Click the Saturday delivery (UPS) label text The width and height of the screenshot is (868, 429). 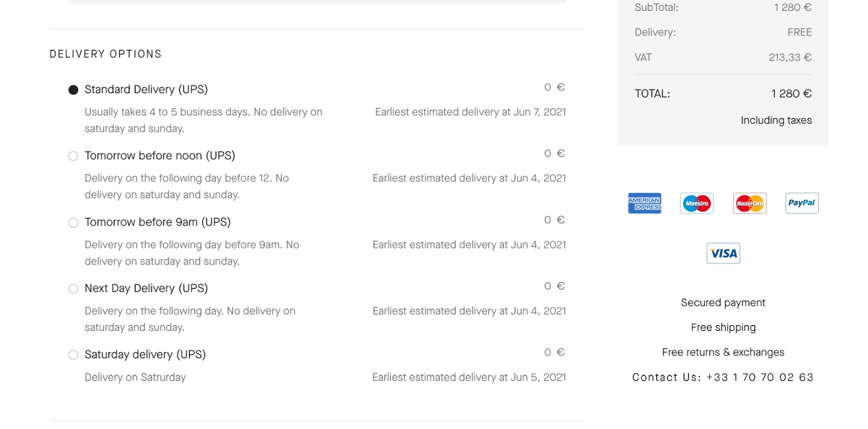tap(145, 355)
